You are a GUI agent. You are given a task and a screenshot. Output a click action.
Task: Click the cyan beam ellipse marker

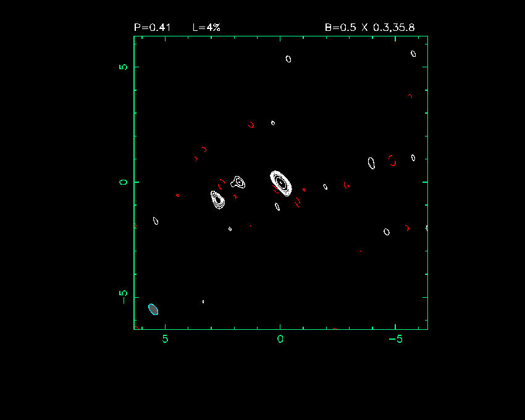pos(153,309)
